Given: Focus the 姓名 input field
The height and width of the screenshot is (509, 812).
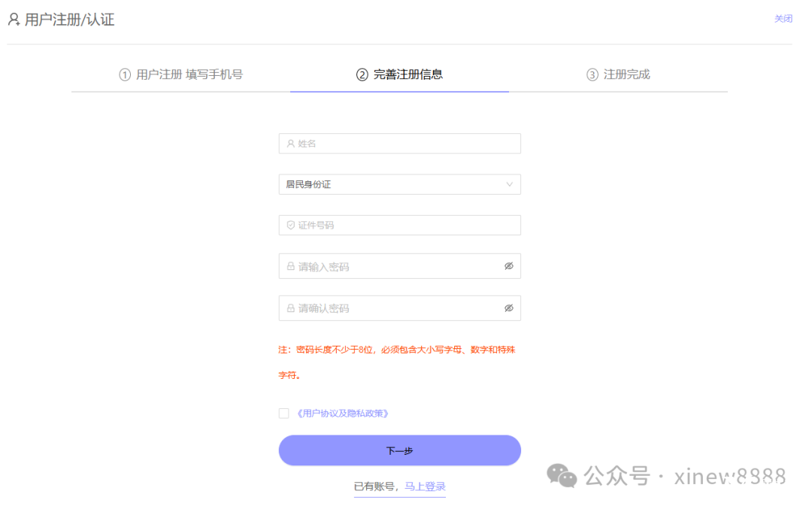Looking at the screenshot, I should point(399,144).
